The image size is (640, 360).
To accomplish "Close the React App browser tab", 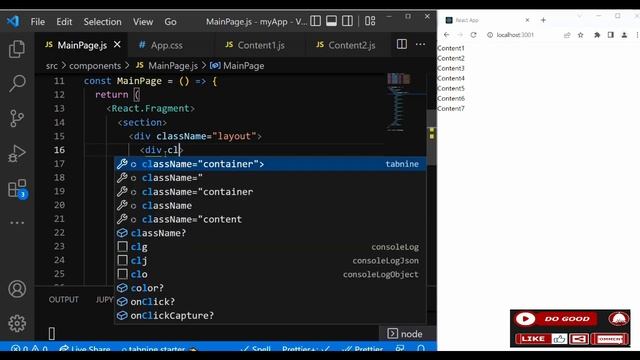I will [x=527, y=20].
